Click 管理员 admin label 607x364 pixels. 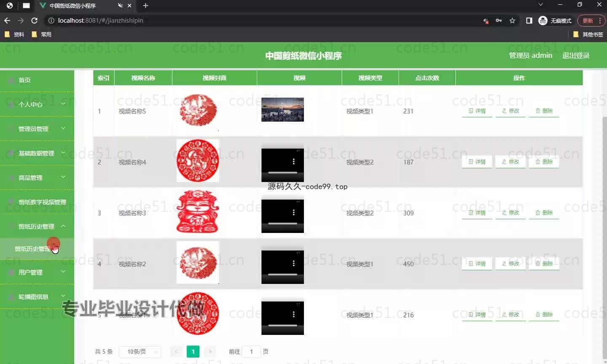click(530, 55)
